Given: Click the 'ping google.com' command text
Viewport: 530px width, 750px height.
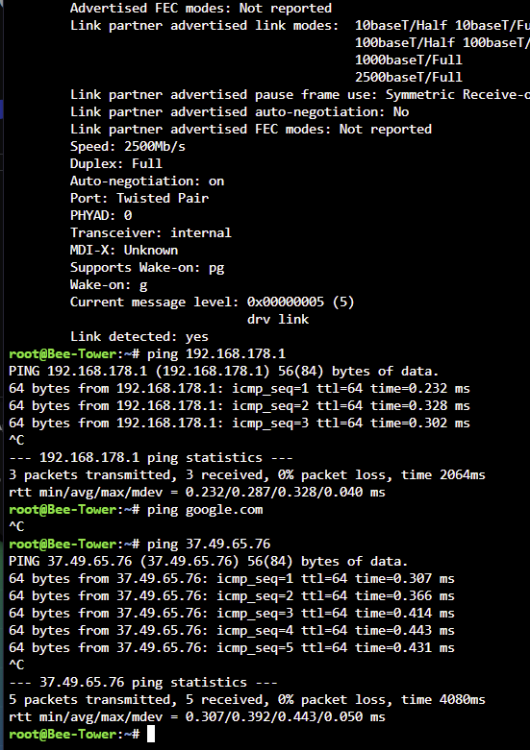Looking at the screenshot, I should [205, 509].
